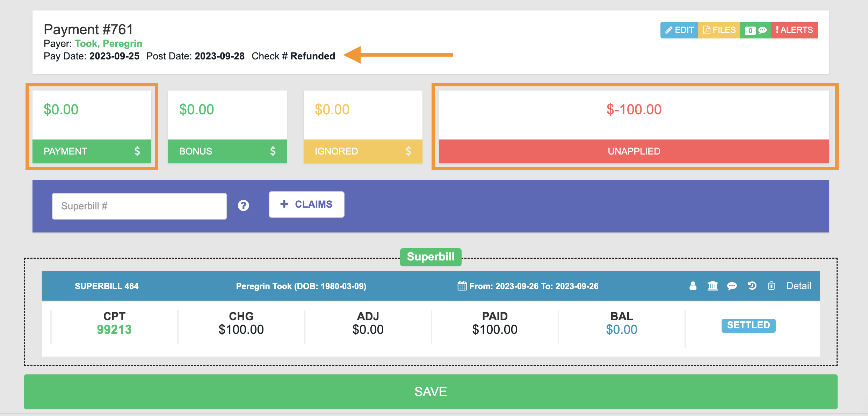Open the superbill comment bubble icon
The width and height of the screenshot is (868, 416).
point(732,286)
